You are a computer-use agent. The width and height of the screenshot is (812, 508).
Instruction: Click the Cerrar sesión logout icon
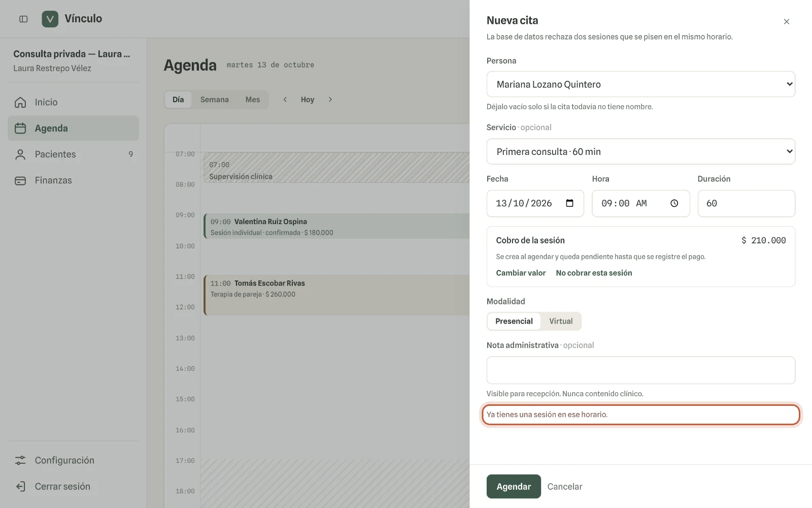coord(20,486)
